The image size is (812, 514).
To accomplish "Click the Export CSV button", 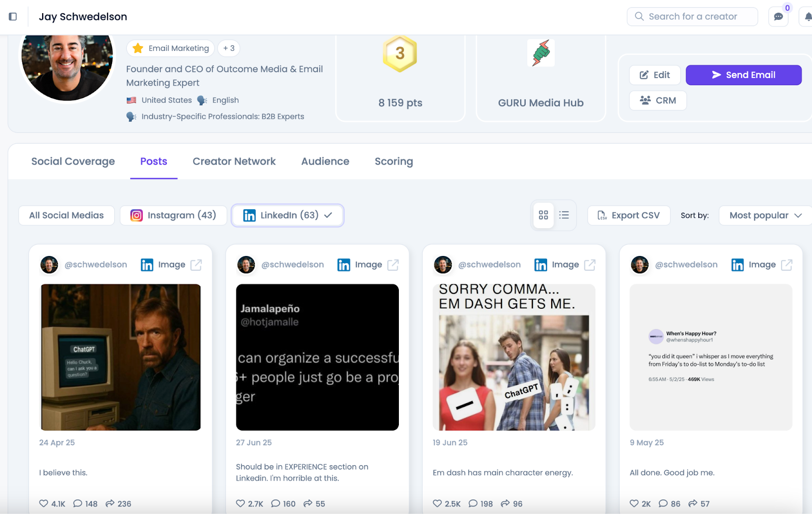I will point(629,215).
